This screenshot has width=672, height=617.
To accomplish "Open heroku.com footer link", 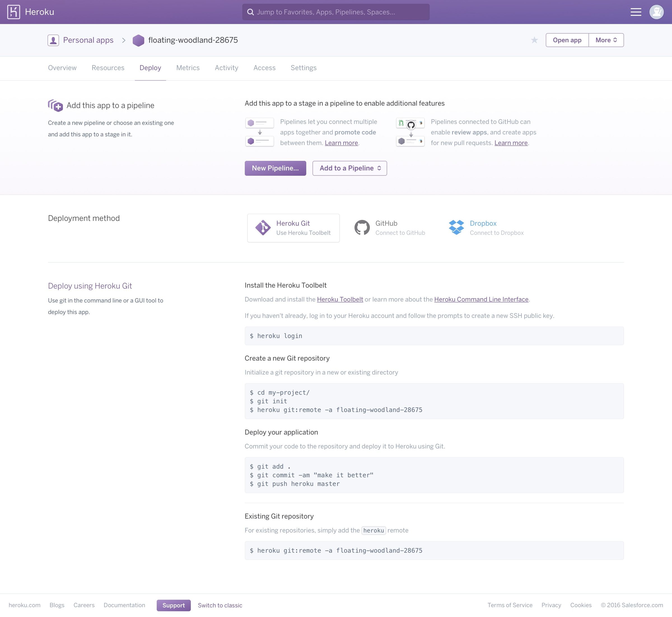I will (x=24, y=605).
